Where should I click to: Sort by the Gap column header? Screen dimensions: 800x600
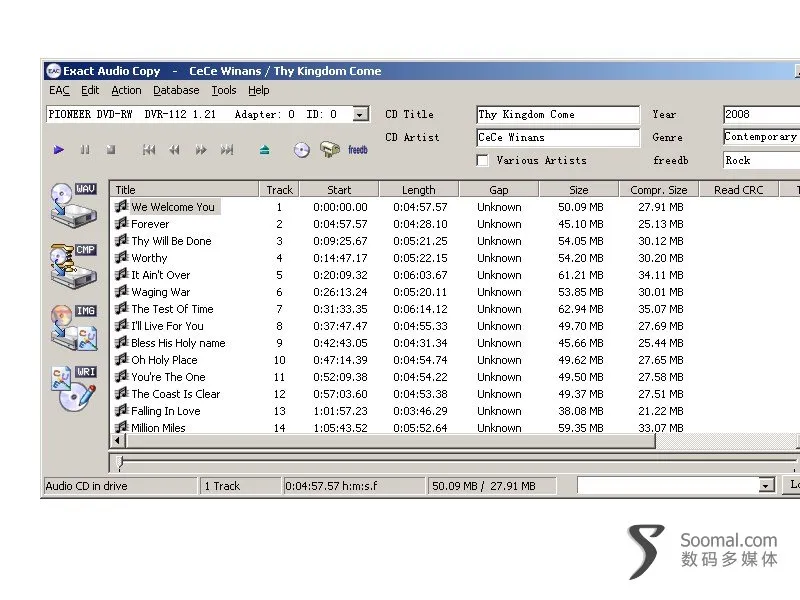coord(499,190)
